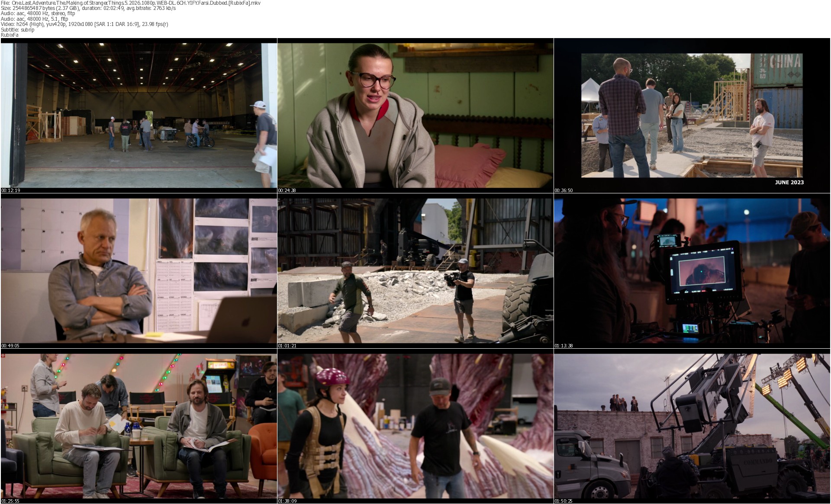Select the thumbnail of woman in pink bike helmet
This screenshot has height=504, width=831.
tap(415, 426)
